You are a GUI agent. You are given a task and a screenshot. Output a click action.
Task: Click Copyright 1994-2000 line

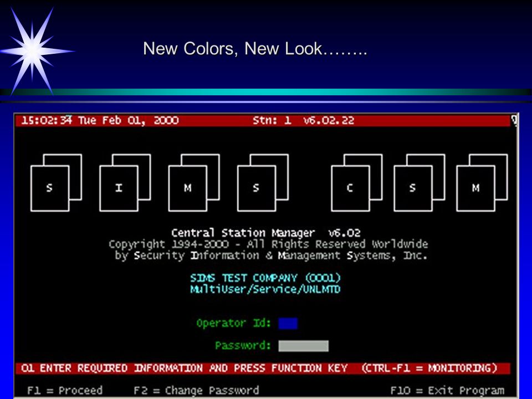click(x=268, y=244)
